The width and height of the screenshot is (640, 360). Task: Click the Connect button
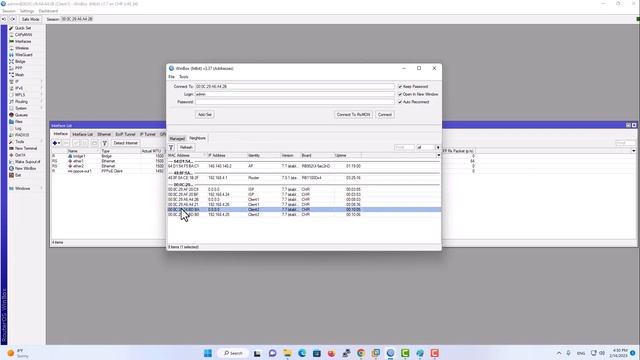pos(384,115)
